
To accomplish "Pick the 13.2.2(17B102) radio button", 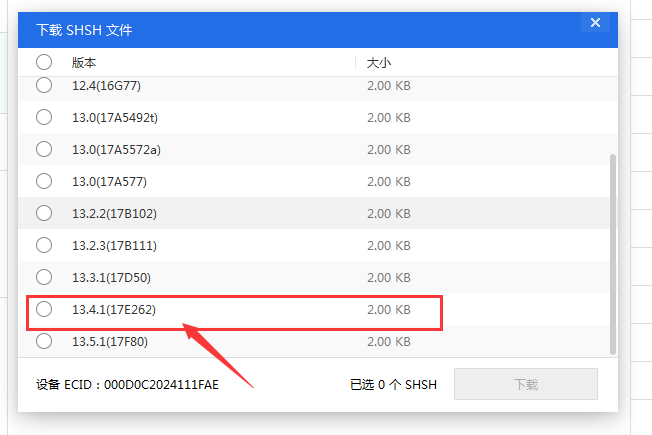I will 44,213.
